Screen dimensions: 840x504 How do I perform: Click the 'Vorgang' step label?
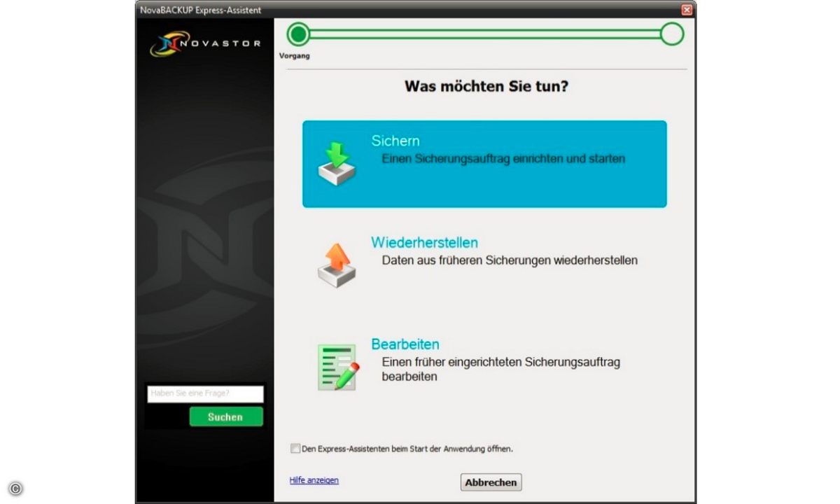click(x=294, y=56)
